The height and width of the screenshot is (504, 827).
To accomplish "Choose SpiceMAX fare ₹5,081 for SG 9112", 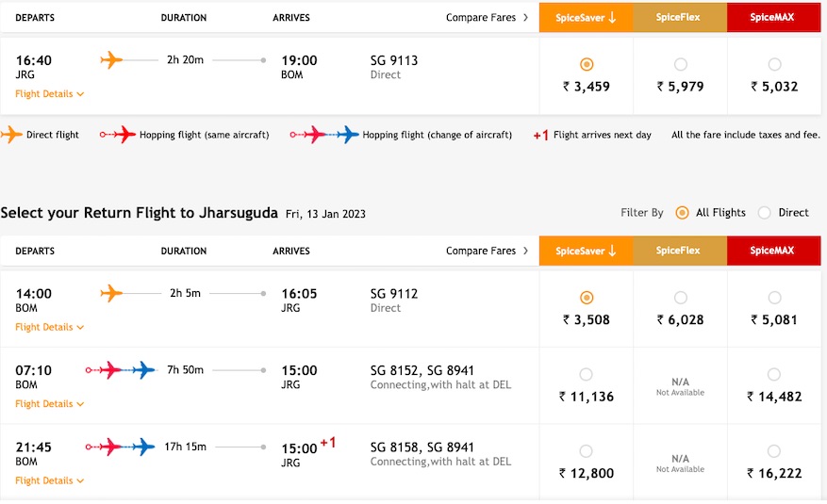I will coord(774,298).
